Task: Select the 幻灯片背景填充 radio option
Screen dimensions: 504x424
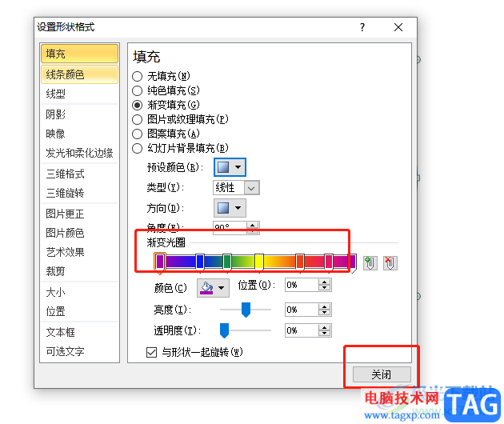Action: pos(138,148)
